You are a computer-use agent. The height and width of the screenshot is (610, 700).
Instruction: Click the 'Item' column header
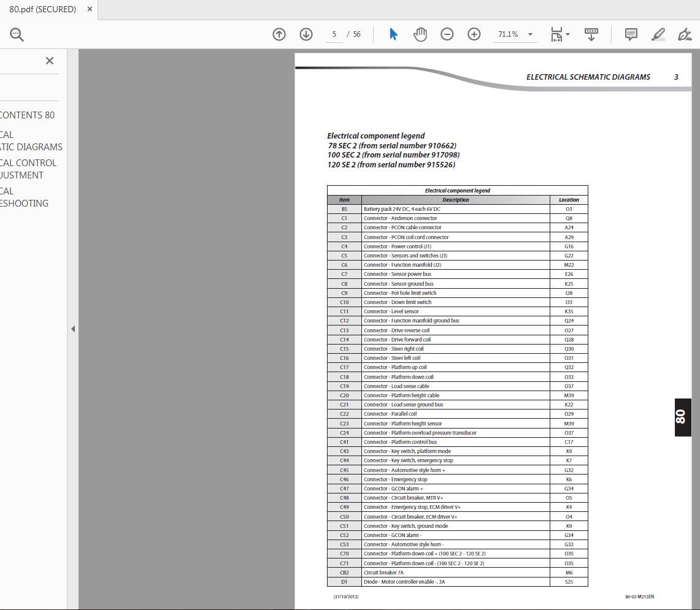pyautogui.click(x=344, y=200)
